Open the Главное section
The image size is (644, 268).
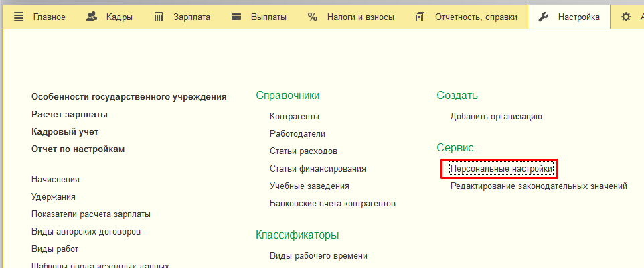click(49, 17)
